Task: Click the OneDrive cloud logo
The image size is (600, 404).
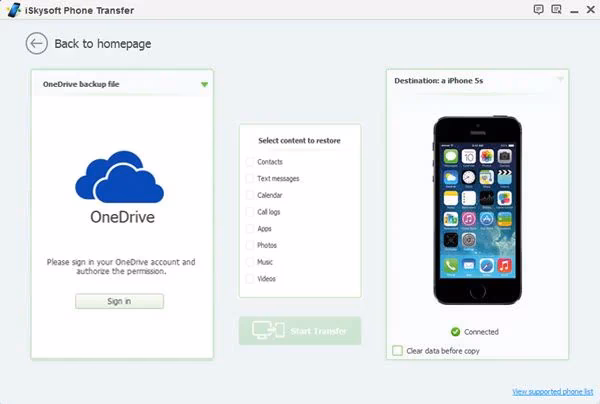Action: [122, 180]
